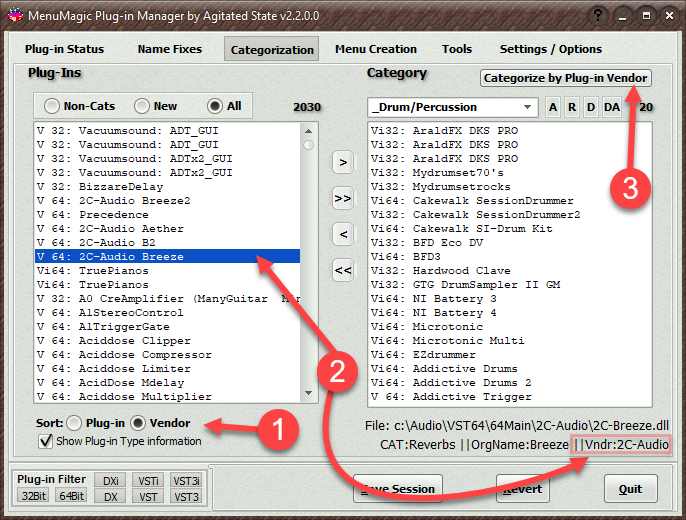Viewport: 686px width, 520px height.
Task: Open the _Drum/Percussion category dropdown
Action: pos(452,107)
